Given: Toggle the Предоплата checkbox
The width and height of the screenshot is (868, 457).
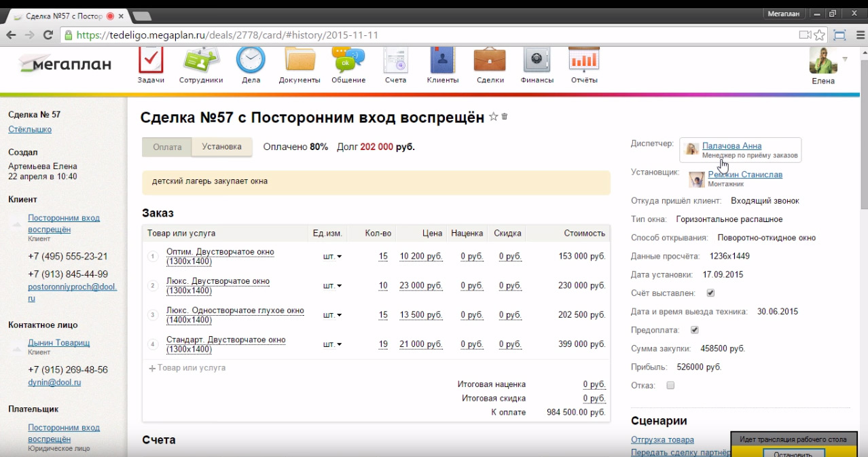Looking at the screenshot, I should [x=694, y=330].
